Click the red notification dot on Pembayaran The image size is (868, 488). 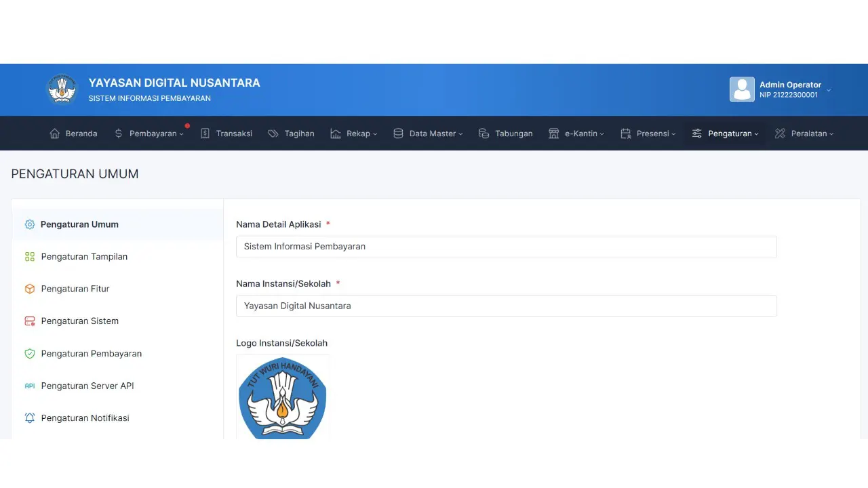(x=187, y=125)
